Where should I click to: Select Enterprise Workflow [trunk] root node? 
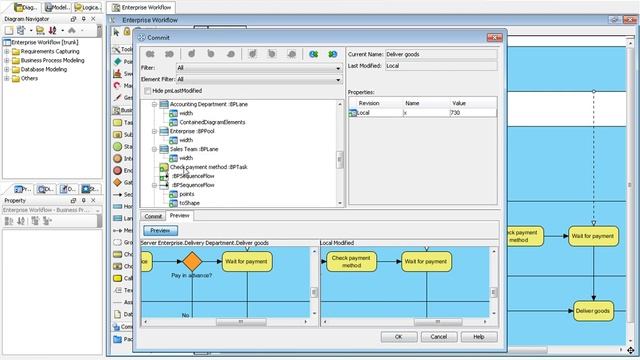(x=44, y=42)
